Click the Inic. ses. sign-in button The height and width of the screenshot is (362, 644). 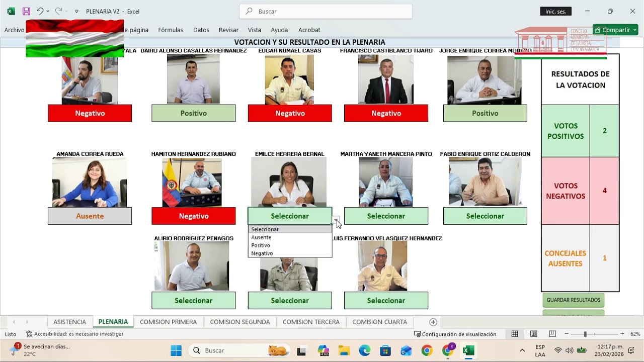pyautogui.click(x=555, y=11)
